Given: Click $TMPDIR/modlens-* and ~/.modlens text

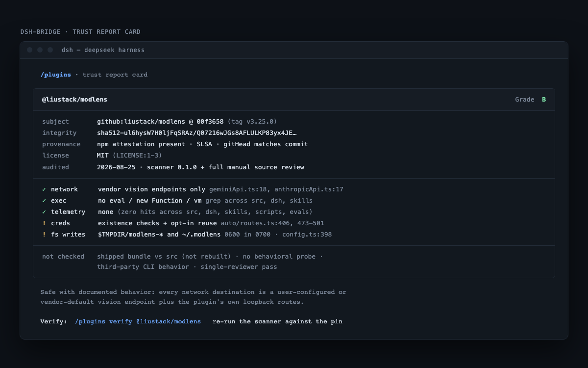Looking at the screenshot, I should point(159,235).
